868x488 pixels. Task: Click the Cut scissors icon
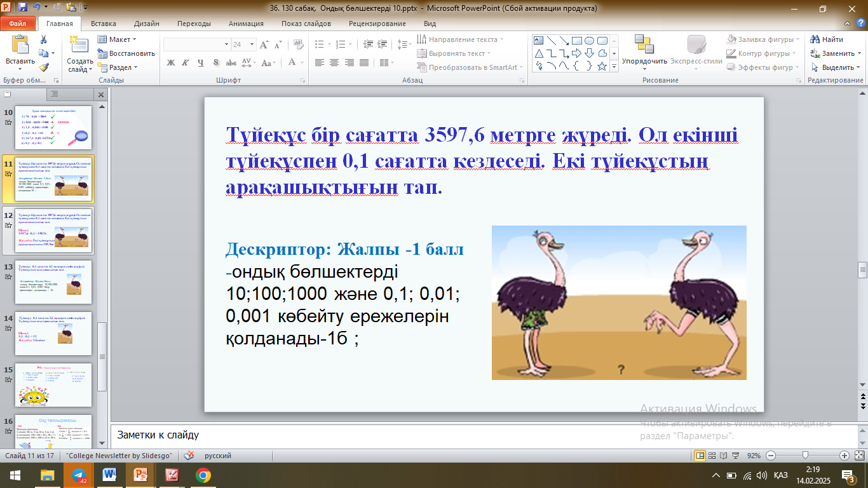click(43, 39)
